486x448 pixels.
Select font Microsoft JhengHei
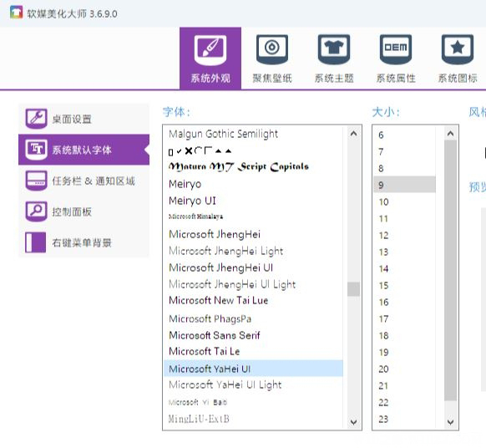[x=253, y=234]
